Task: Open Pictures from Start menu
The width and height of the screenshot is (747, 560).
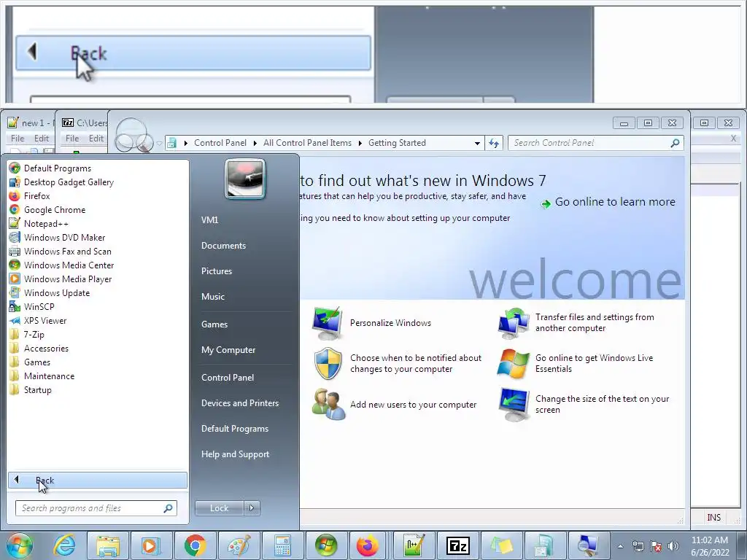Action: [x=216, y=271]
